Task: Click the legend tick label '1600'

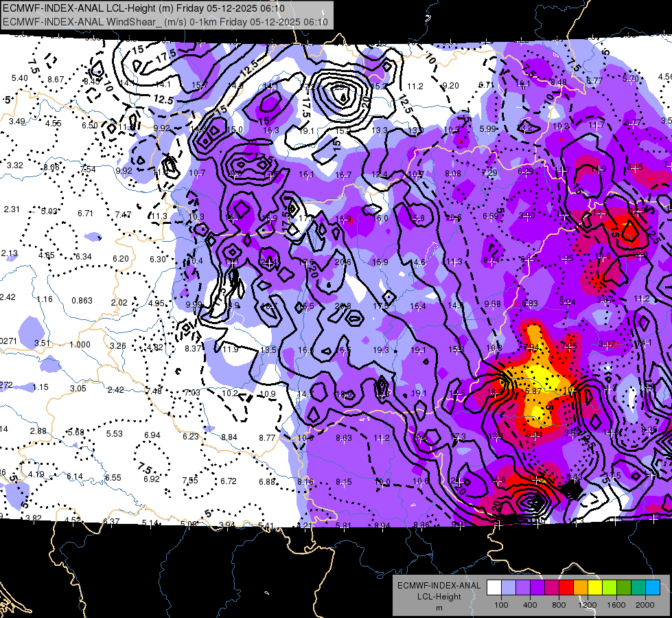Action: point(616,605)
